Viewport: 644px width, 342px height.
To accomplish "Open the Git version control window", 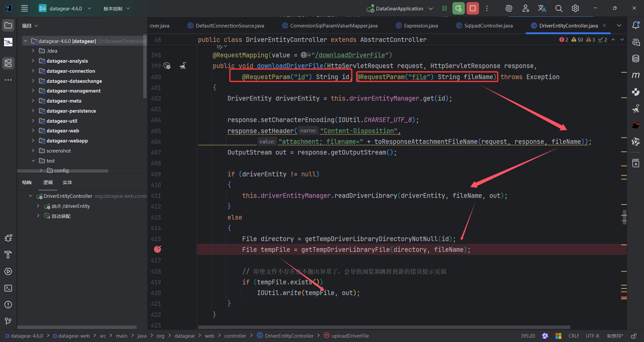I will coord(8,321).
